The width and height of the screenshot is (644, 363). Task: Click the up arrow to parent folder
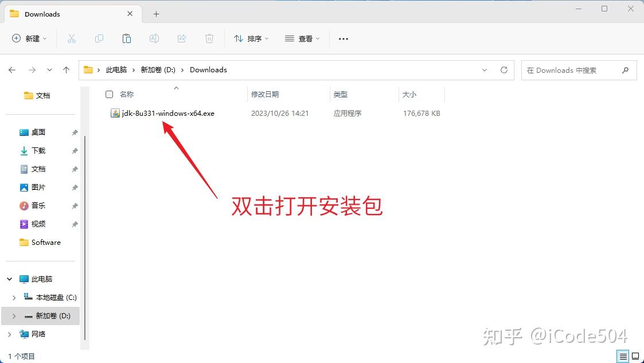(66, 69)
